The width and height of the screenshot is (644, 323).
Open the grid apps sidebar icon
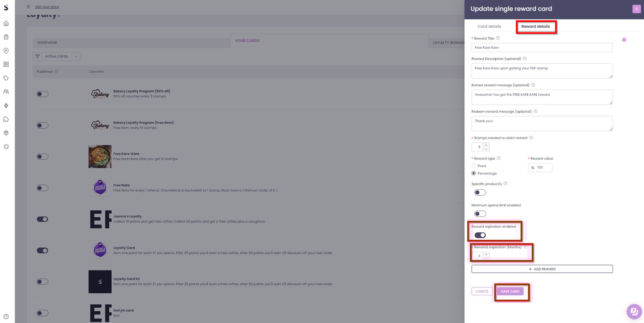pyautogui.click(x=6, y=64)
